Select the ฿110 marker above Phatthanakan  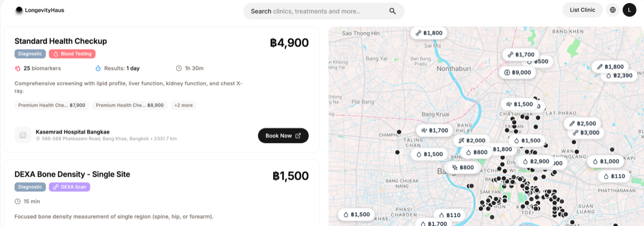tap(614, 176)
